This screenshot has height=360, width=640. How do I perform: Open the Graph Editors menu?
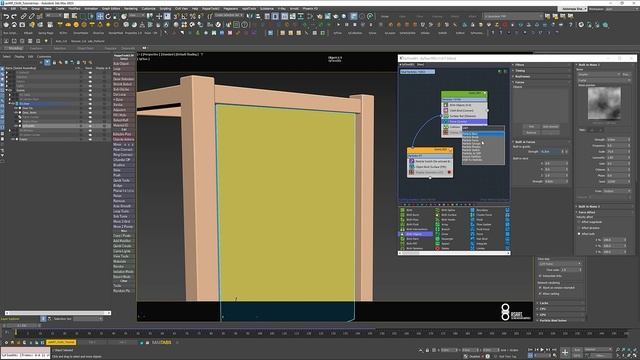point(111,9)
